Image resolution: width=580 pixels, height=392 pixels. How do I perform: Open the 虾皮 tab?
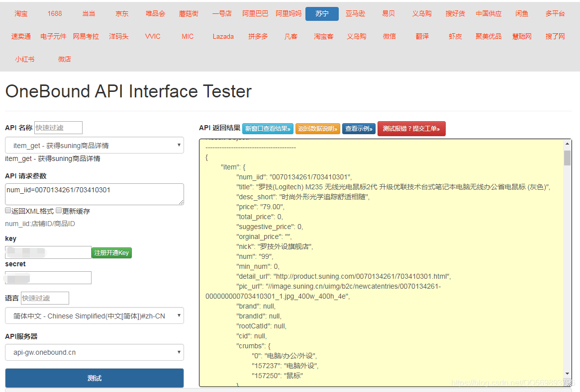point(455,36)
